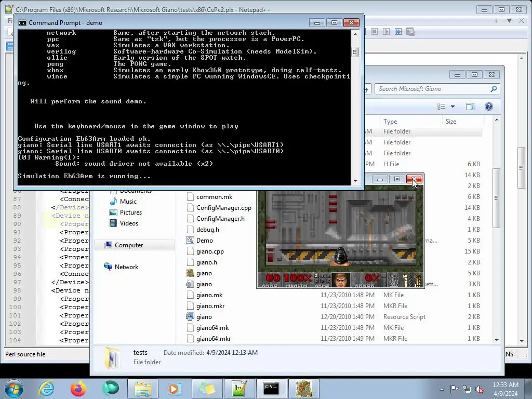The image size is (532, 399).
Task: Open the Windows Start menu
Action: coord(14,389)
